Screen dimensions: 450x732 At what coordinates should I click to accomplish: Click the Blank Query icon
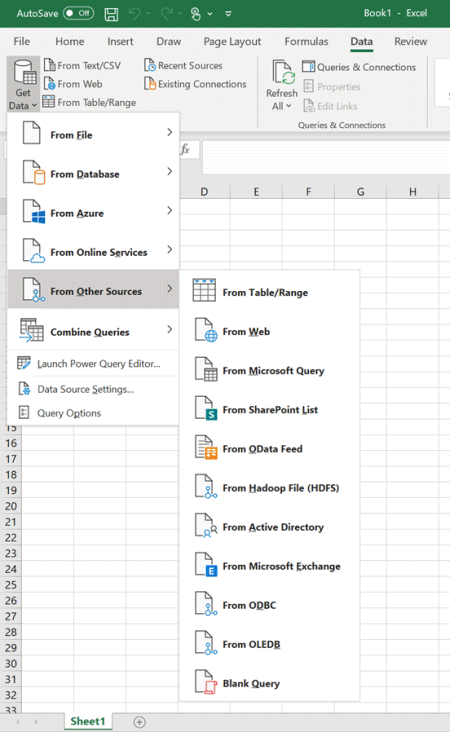(x=206, y=683)
